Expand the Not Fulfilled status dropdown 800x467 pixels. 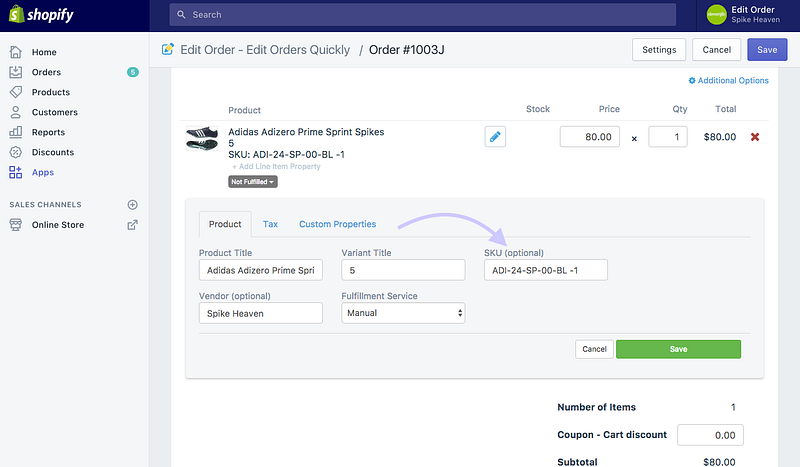[x=253, y=182]
